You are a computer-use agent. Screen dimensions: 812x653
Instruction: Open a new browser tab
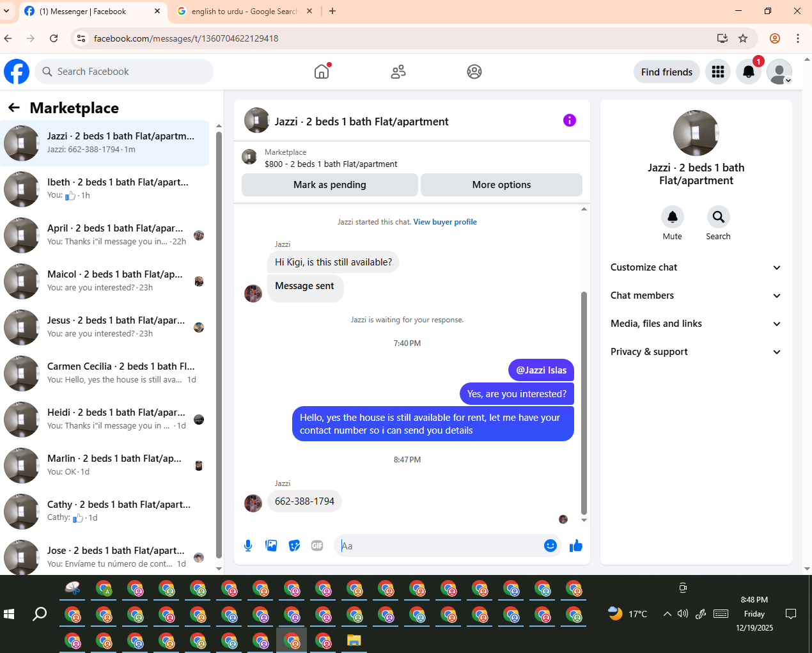tap(332, 11)
